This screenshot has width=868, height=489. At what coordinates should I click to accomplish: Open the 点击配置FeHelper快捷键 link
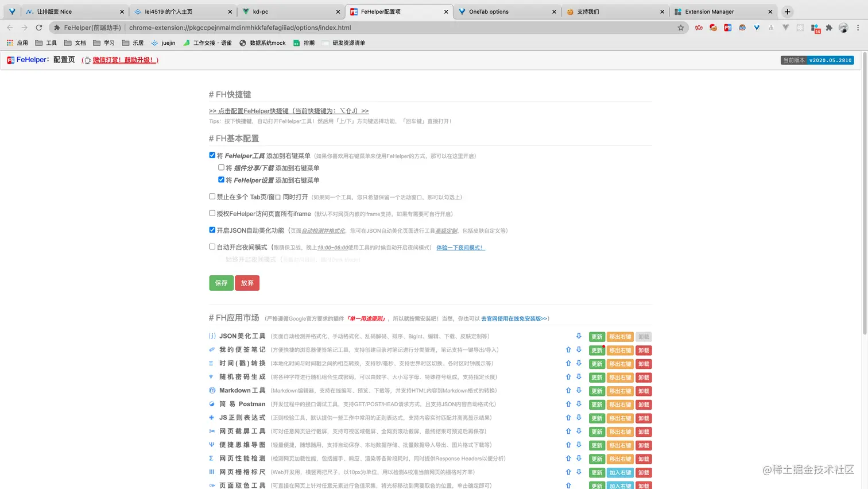point(289,111)
